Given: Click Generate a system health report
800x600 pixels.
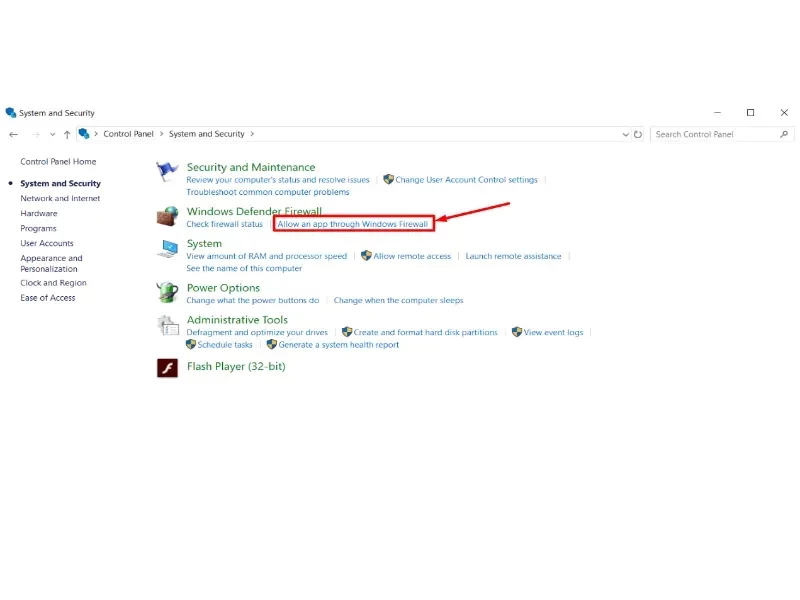Looking at the screenshot, I should pyautogui.click(x=338, y=345).
